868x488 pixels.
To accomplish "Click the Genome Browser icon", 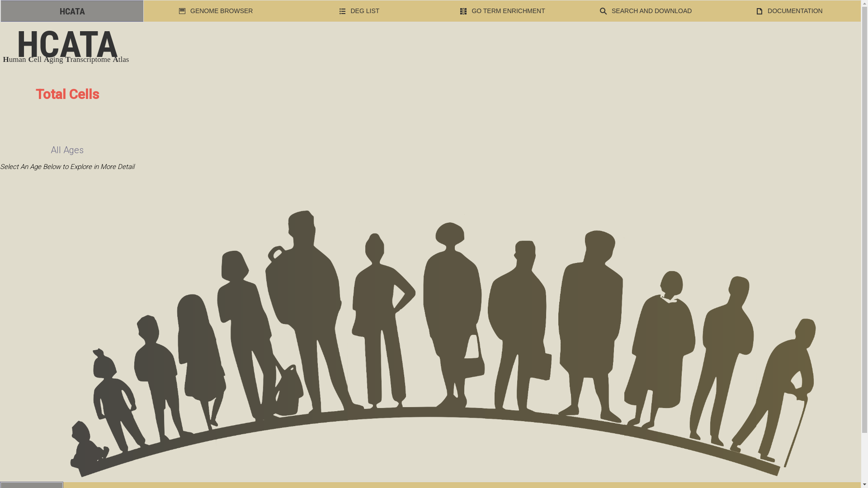I will 182,11.
